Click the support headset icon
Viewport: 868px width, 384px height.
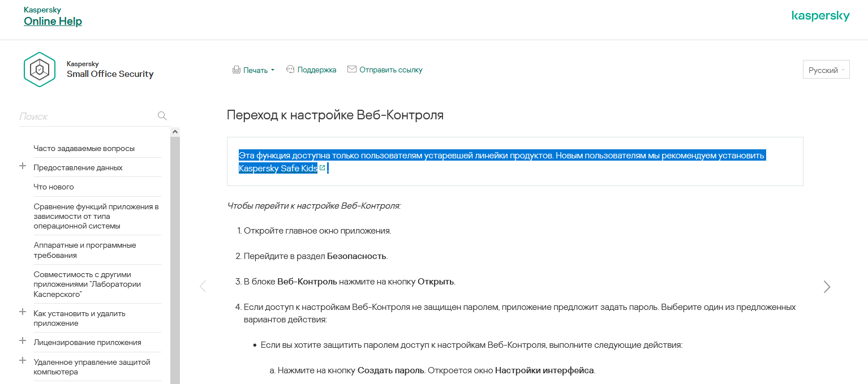290,70
